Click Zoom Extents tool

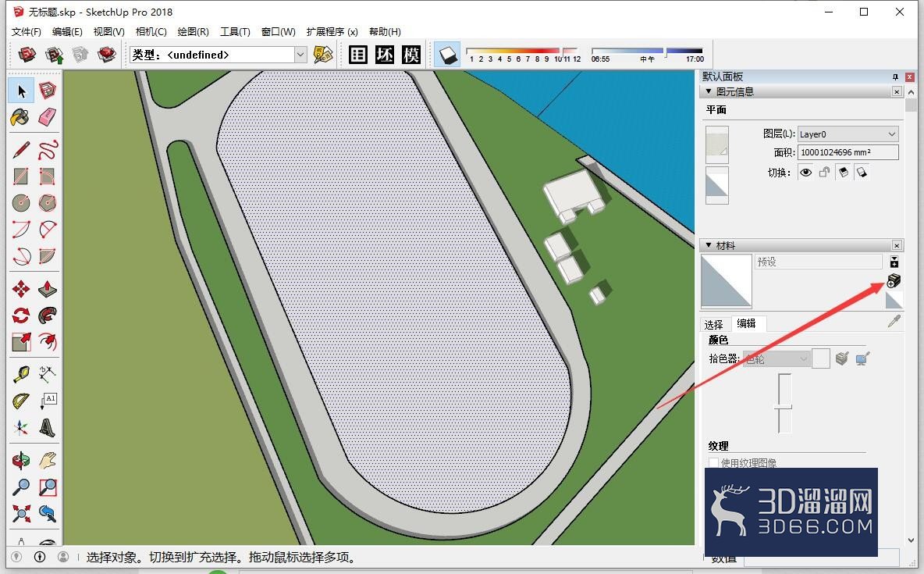click(x=21, y=514)
